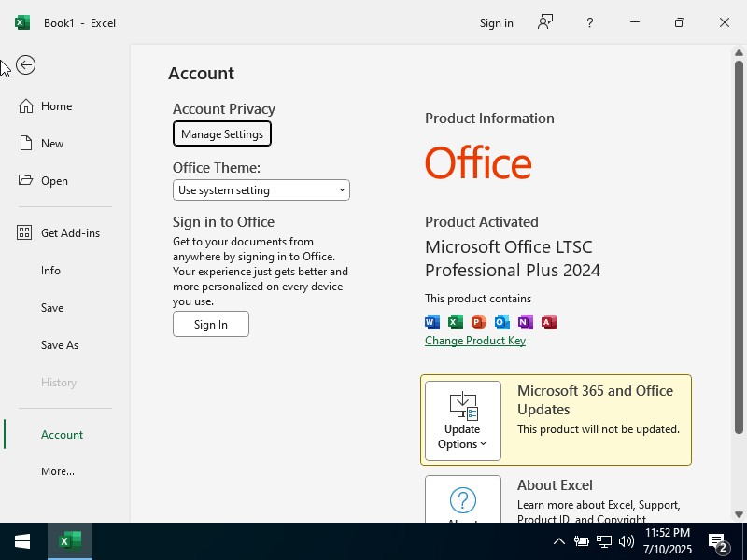Open More... in backstage sidebar
This screenshot has width=747, height=560.
click(58, 471)
